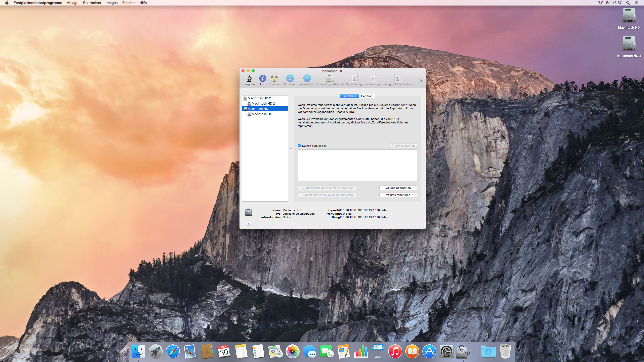Screen dimensions: 644x362
Task: Select the indented Macintosh HD volume
Action: 265,114
